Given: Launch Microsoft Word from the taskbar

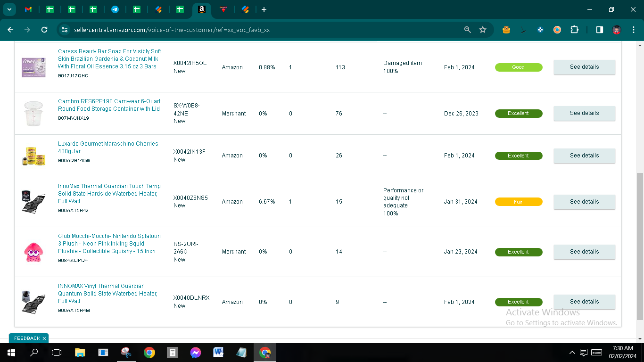Looking at the screenshot, I should [x=218, y=353].
